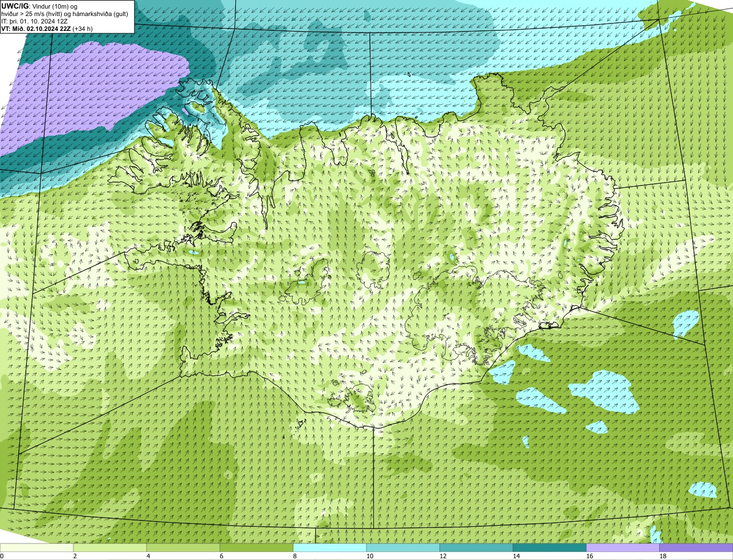Click the "8" scale label
This screenshot has width=733, height=560.
click(x=295, y=556)
